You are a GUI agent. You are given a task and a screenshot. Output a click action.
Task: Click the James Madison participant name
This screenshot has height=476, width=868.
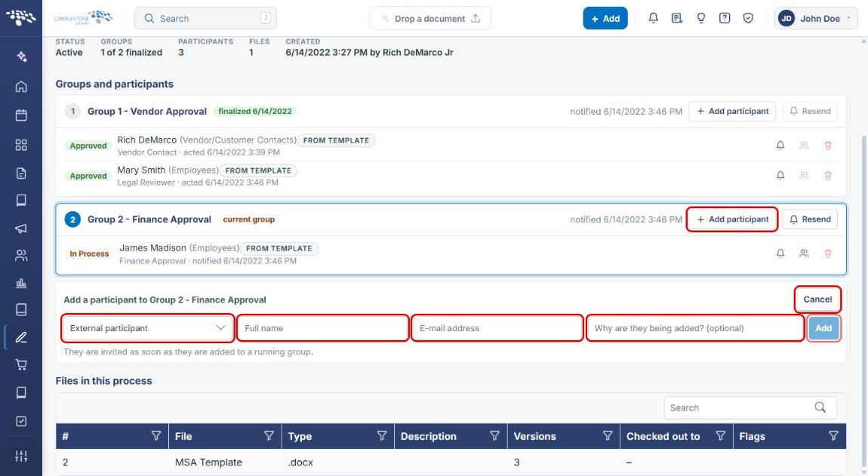pyautogui.click(x=153, y=248)
